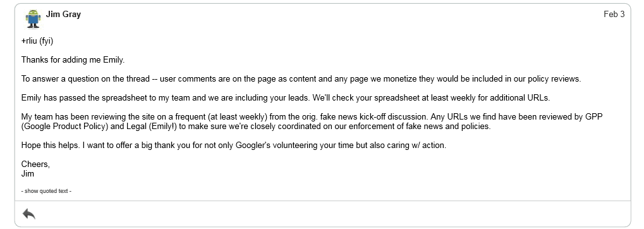
Task: Click the +rliu (fyi) mention line
Action: (37, 41)
